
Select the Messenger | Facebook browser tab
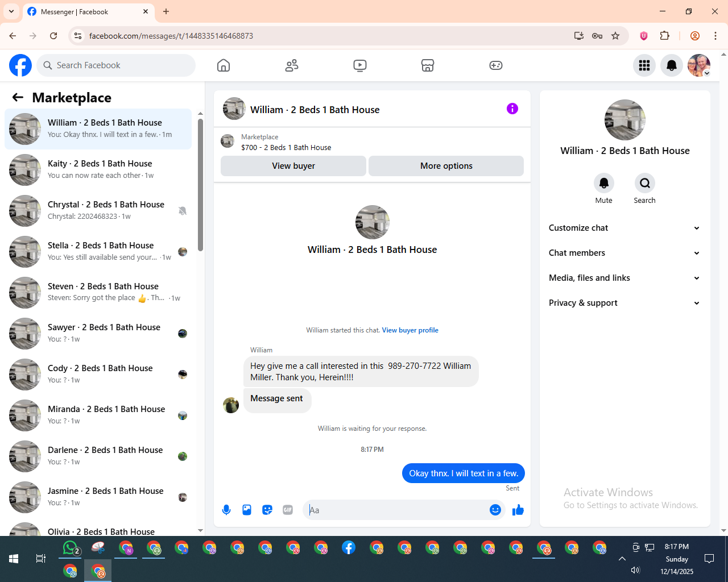pyautogui.click(x=88, y=11)
